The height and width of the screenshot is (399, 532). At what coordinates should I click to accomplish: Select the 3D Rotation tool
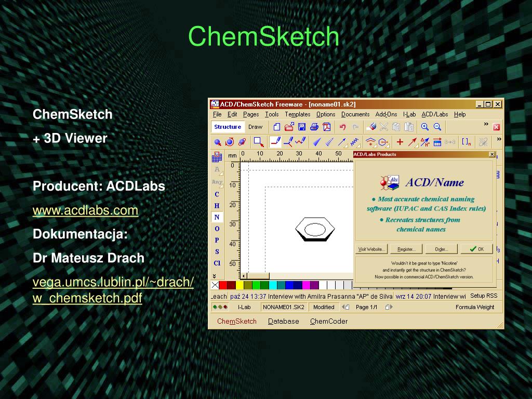click(242, 142)
